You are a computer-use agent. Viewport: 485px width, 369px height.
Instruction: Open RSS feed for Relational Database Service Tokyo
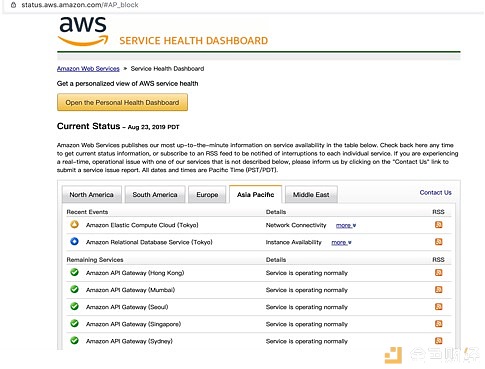[x=439, y=242]
